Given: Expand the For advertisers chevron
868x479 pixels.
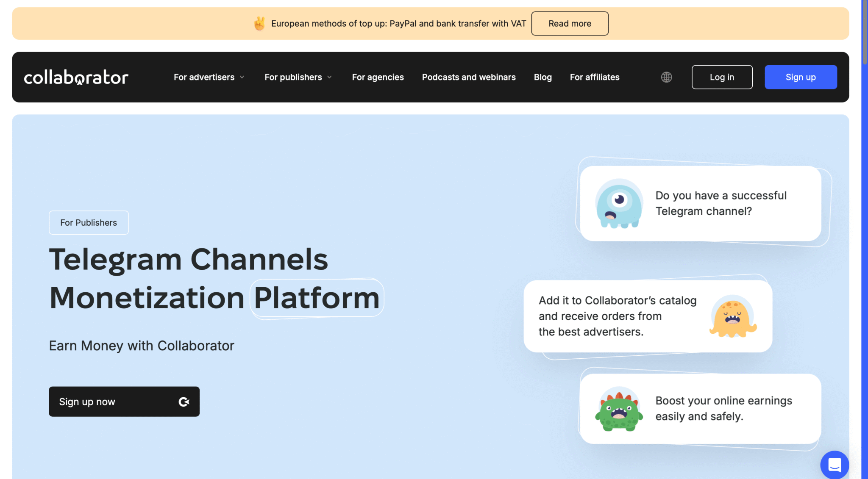Looking at the screenshot, I should pyautogui.click(x=242, y=78).
